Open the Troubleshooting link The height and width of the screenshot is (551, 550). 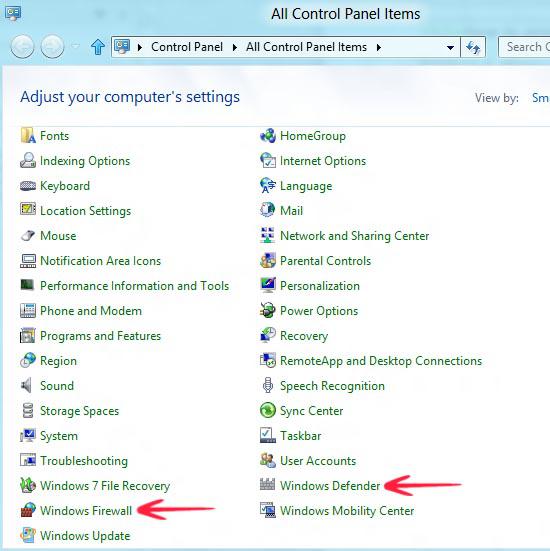point(84,461)
